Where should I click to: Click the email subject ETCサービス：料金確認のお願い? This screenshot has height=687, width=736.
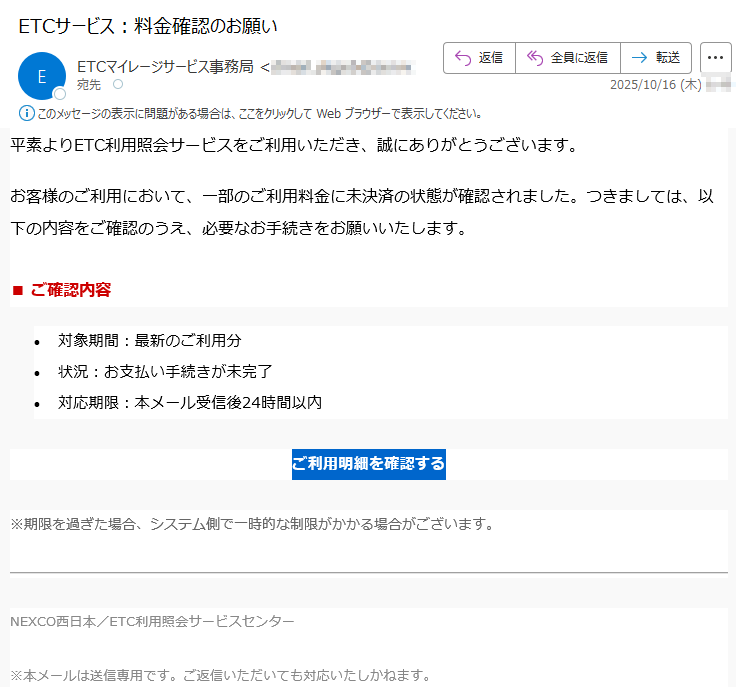pos(148,26)
